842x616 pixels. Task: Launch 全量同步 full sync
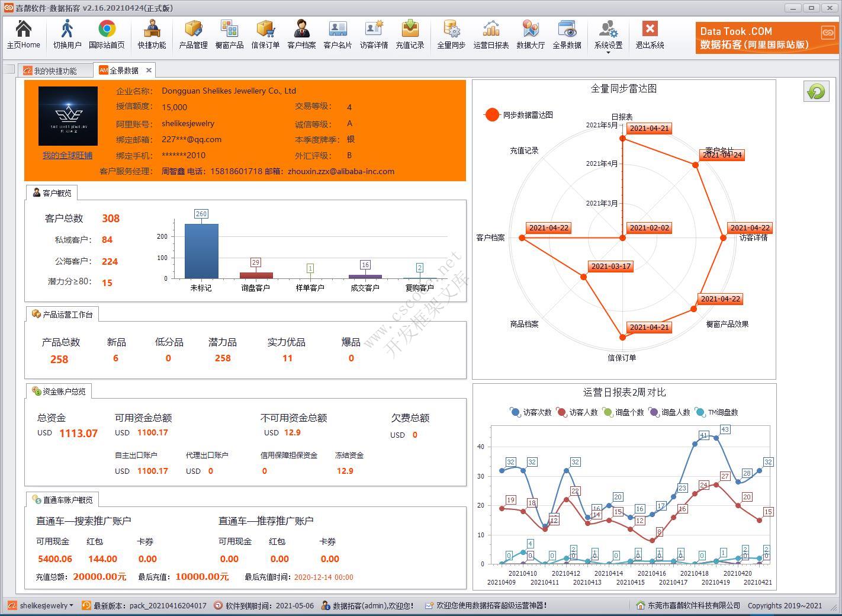451,34
